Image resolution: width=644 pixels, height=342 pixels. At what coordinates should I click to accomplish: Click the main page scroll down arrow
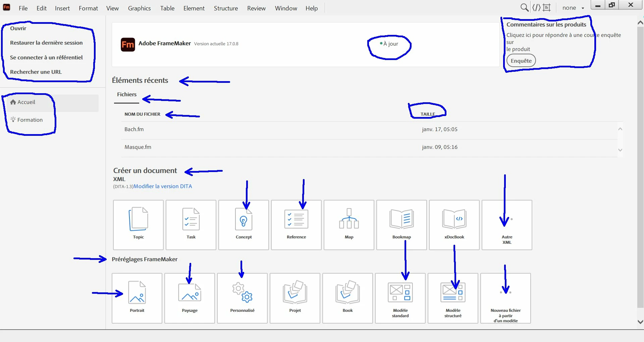[x=640, y=322]
